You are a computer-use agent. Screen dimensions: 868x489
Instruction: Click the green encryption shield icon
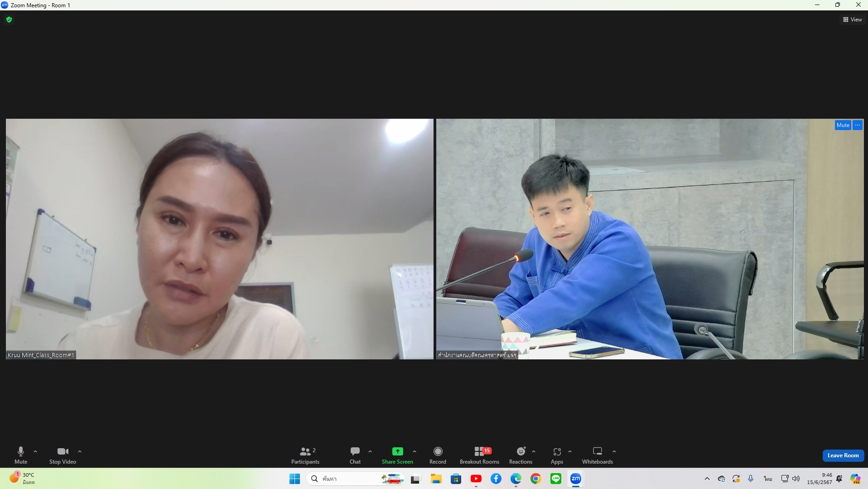point(9,19)
